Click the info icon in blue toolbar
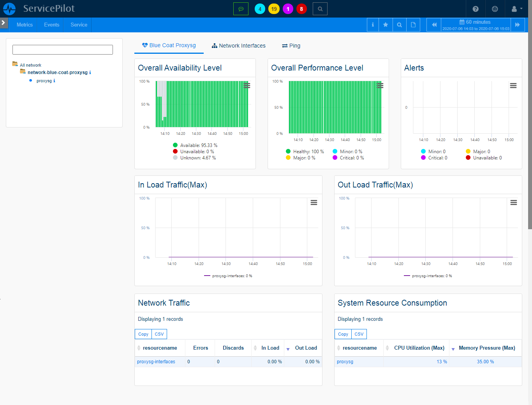Image resolution: width=532 pixels, height=405 pixels. (373, 25)
